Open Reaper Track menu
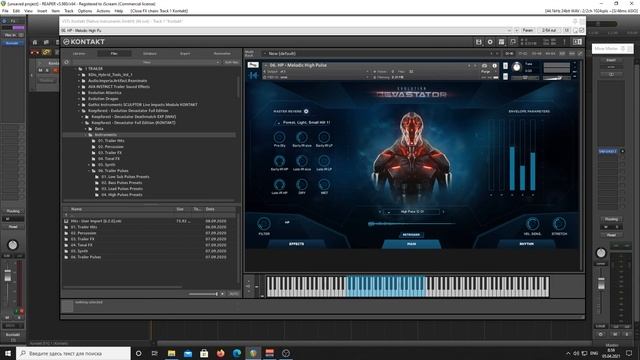Viewport: 640px width, 360px height. click(x=69, y=11)
